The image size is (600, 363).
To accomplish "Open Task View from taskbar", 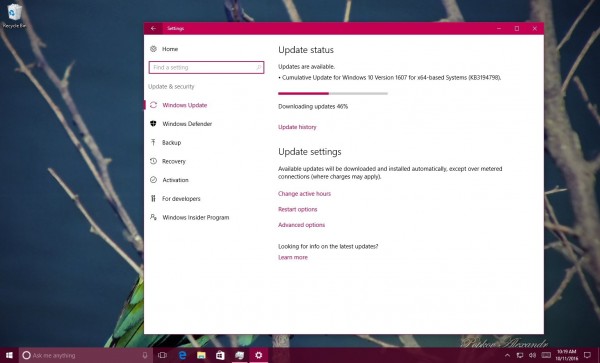I will tap(163, 355).
